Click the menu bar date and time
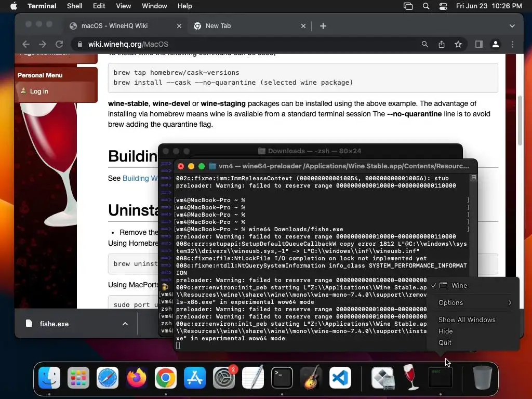This screenshot has height=399, width=532. tap(489, 6)
